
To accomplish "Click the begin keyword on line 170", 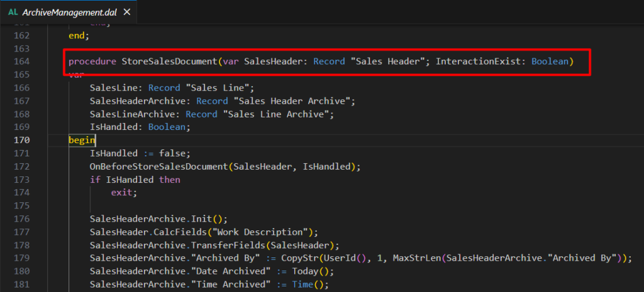I will point(82,140).
